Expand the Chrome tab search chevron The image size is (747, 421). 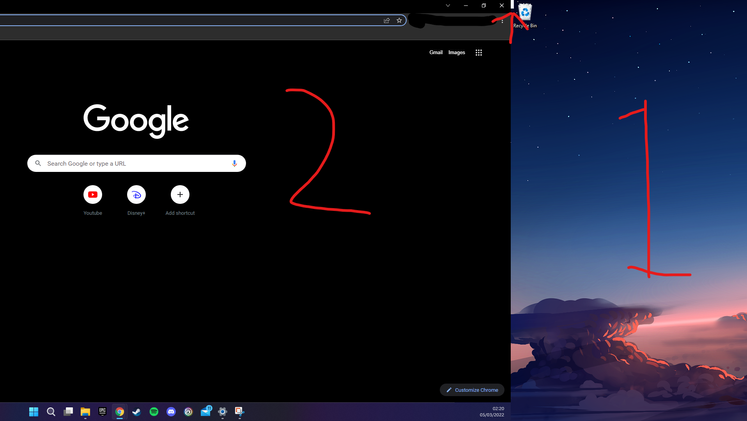pos(448,6)
